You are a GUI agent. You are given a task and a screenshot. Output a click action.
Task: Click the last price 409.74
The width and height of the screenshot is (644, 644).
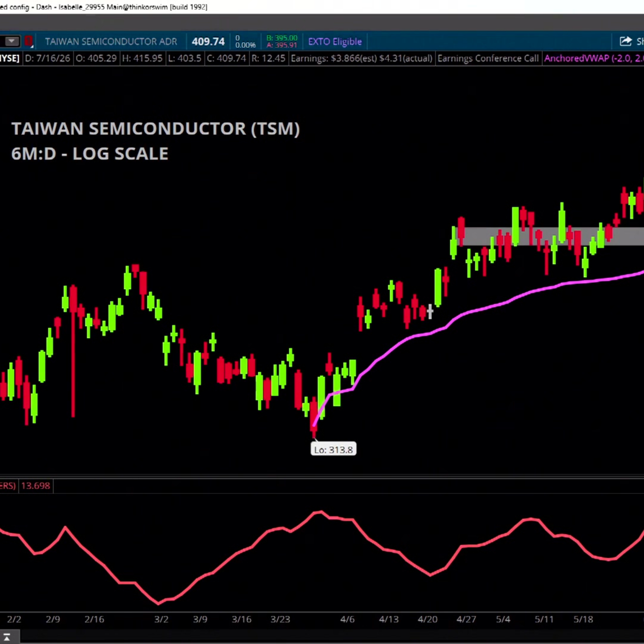[x=208, y=42]
